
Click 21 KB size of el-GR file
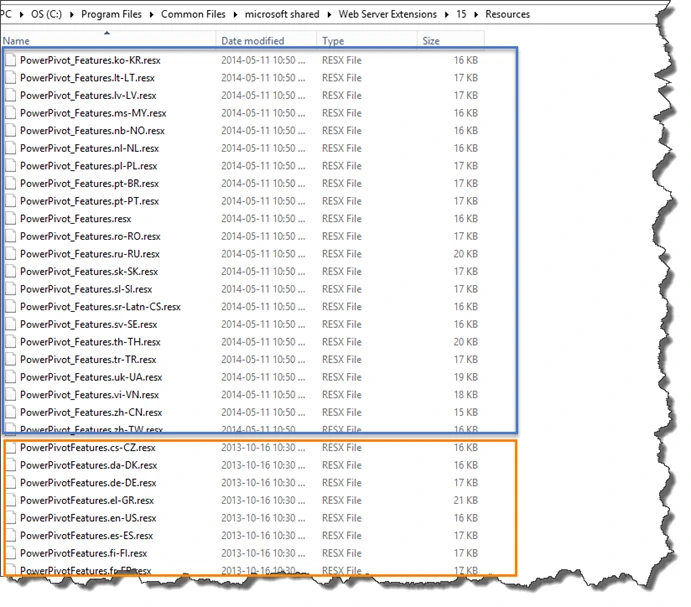(466, 501)
